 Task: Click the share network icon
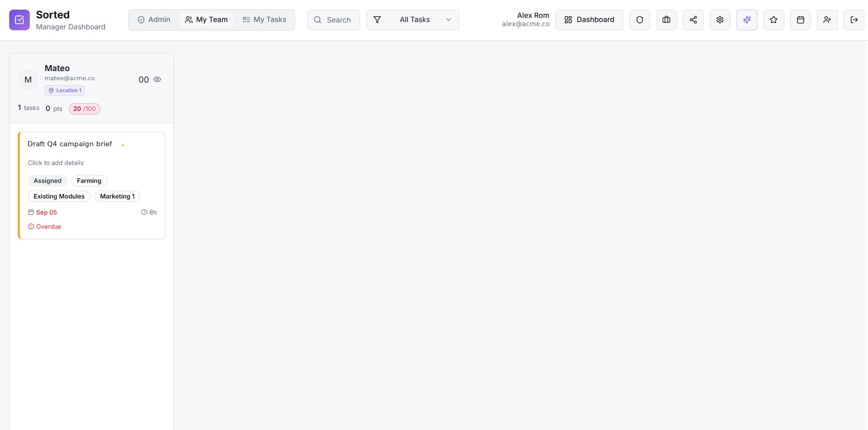coord(693,20)
